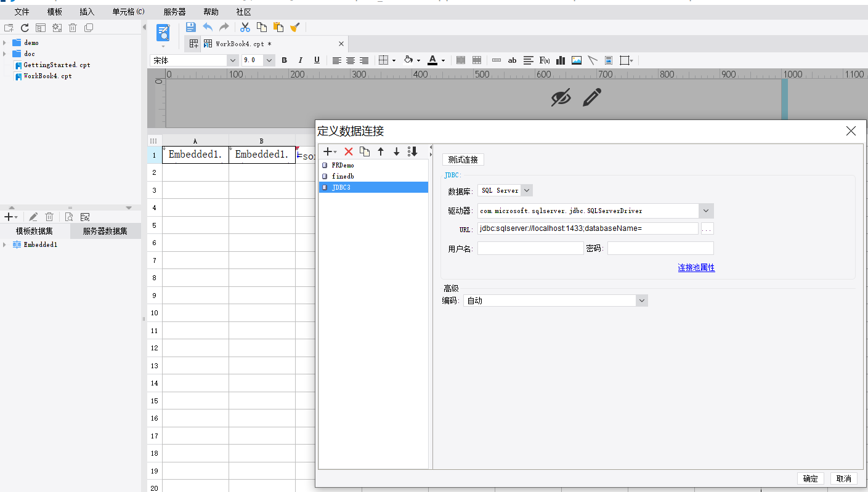The height and width of the screenshot is (492, 868).
Task: Click the 密码 input field
Action: tap(660, 248)
